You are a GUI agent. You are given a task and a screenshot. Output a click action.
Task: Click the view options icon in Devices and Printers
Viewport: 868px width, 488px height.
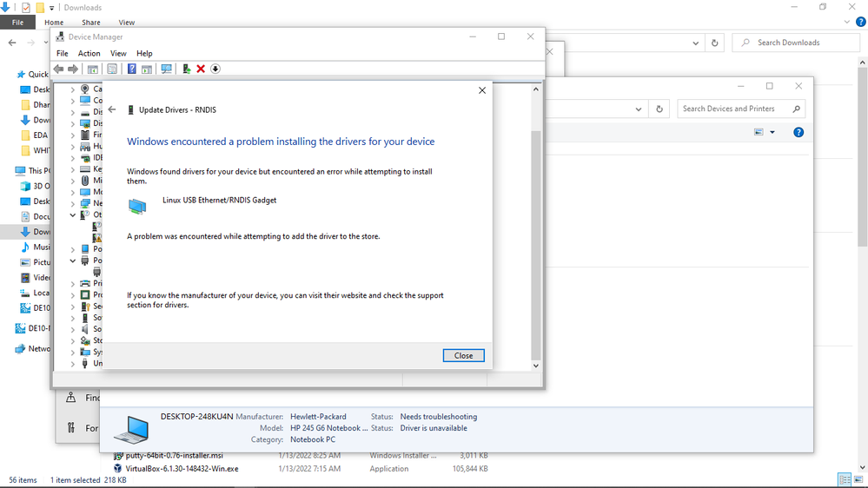tap(759, 132)
